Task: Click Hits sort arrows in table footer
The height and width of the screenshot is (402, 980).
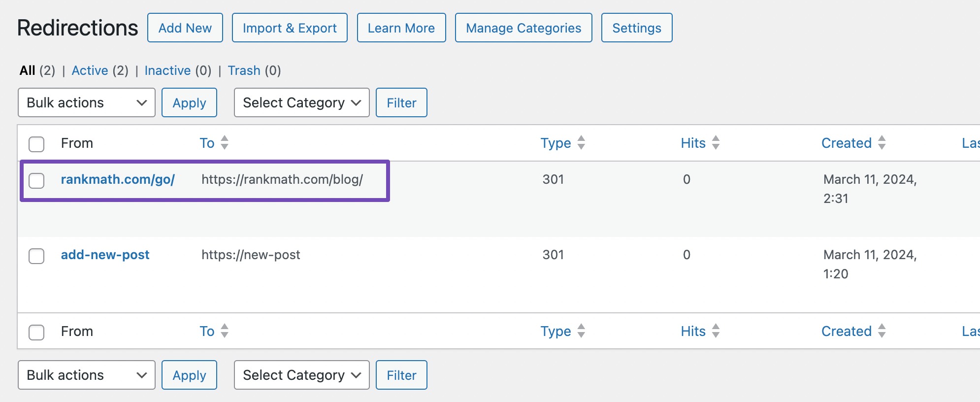Action: [x=716, y=331]
